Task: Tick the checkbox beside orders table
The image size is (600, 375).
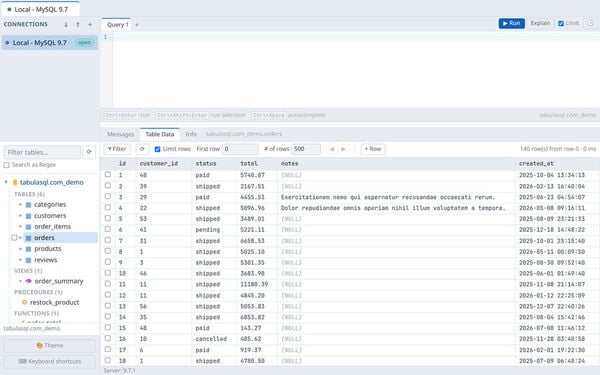Action: tap(14, 238)
